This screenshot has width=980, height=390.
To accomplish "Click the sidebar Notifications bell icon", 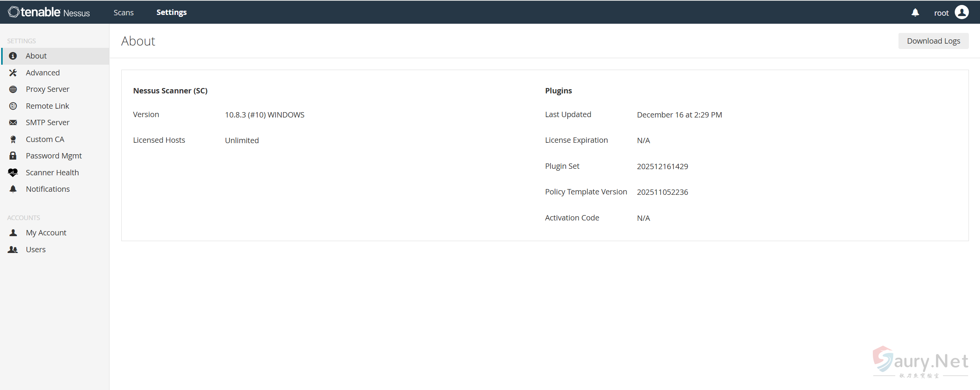I will (x=13, y=189).
